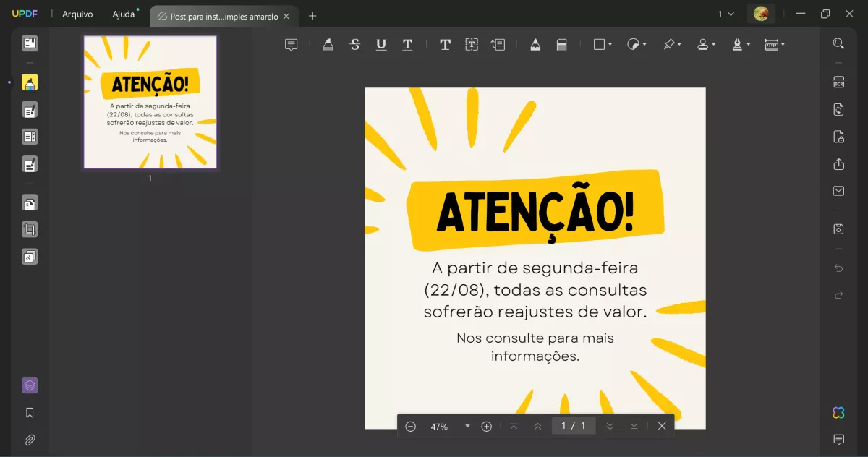
Task: Open Search in the right sidebar
Action: 838,43
